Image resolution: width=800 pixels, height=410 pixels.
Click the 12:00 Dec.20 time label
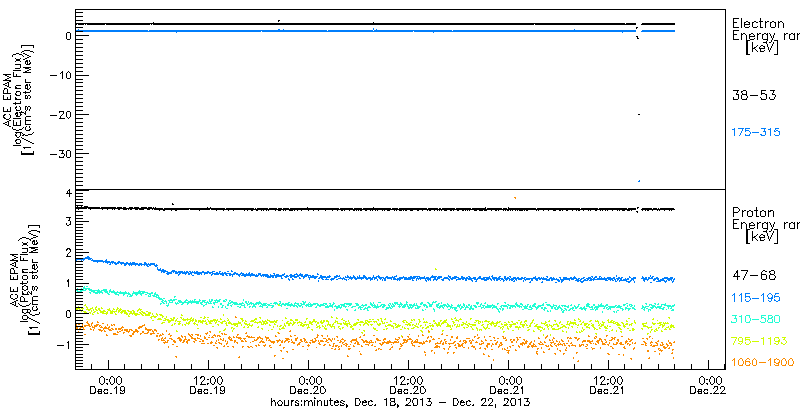point(409,386)
